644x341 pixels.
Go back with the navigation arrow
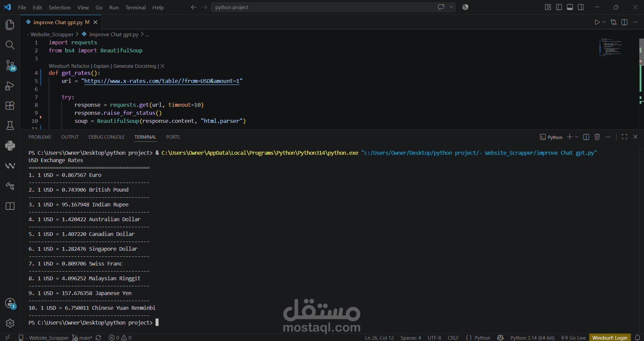pos(194,7)
